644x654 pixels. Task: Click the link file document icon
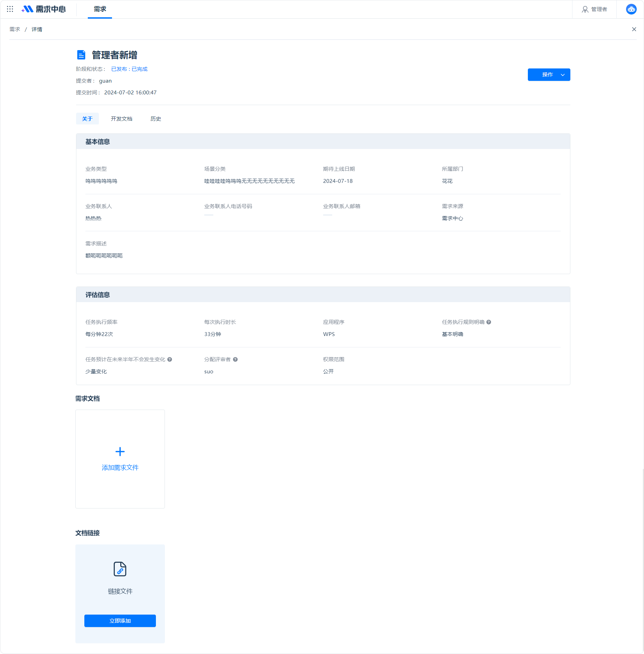pos(120,569)
